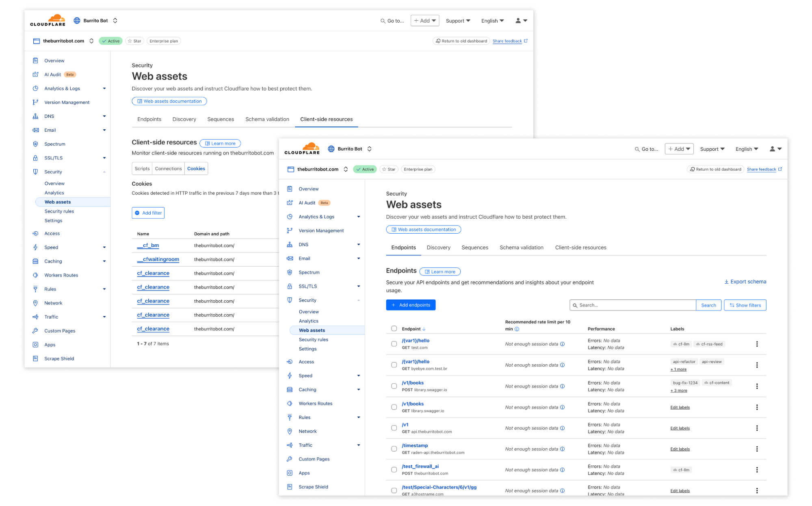Click the Search button beside the search field

coord(708,305)
